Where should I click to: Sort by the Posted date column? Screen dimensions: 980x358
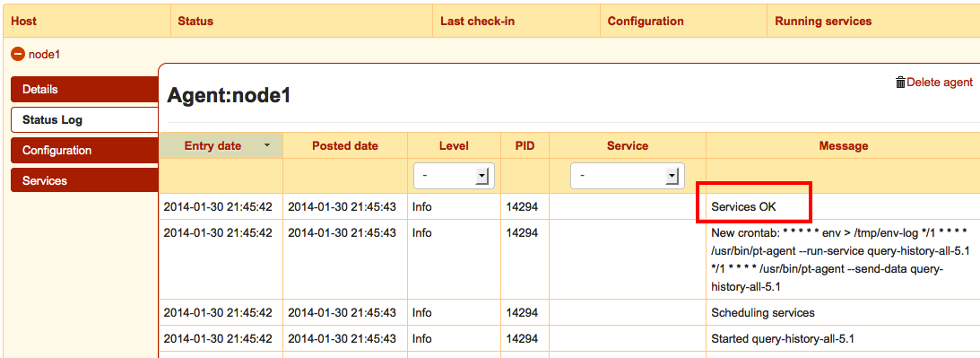pyautogui.click(x=345, y=146)
